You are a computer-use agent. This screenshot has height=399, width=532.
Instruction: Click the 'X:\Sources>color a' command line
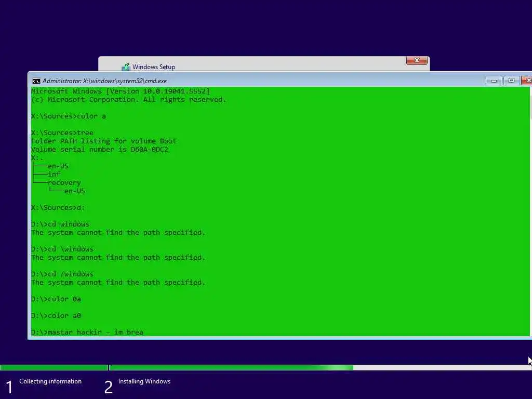[69, 116]
